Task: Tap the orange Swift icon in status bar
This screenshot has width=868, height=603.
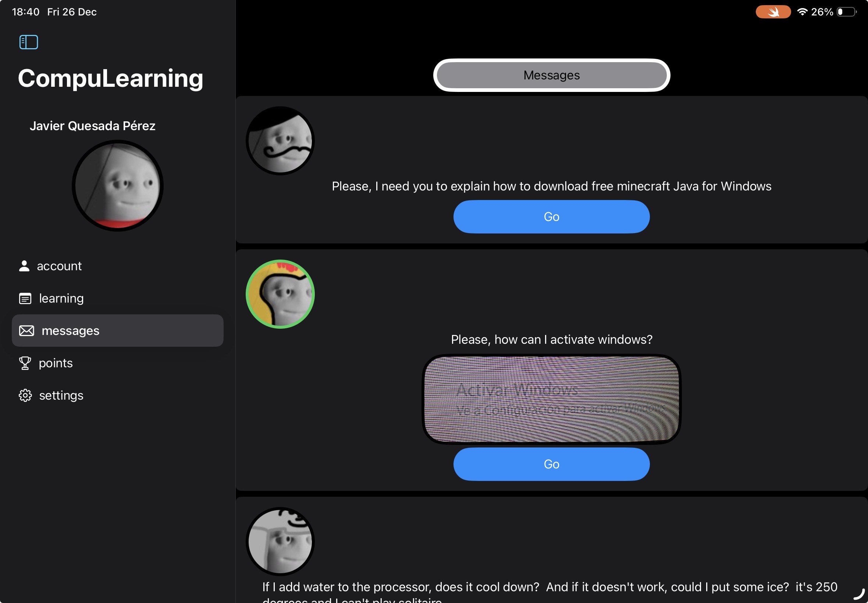Action: click(x=773, y=12)
